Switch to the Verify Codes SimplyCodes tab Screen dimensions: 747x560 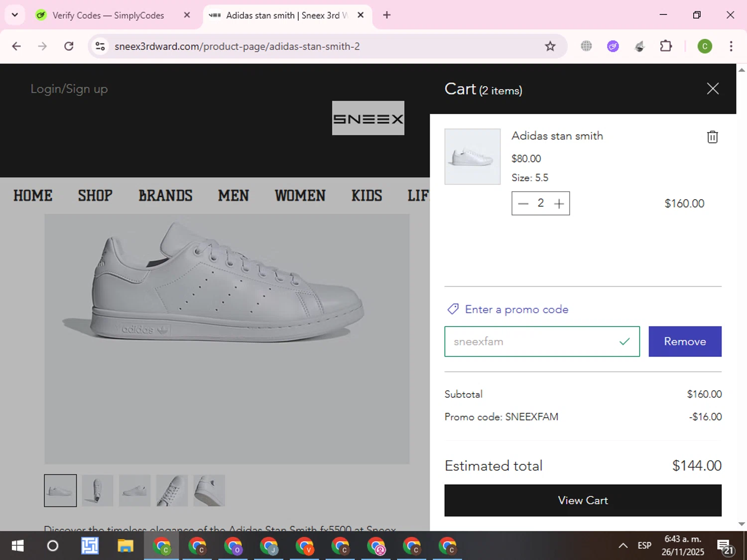point(108,15)
